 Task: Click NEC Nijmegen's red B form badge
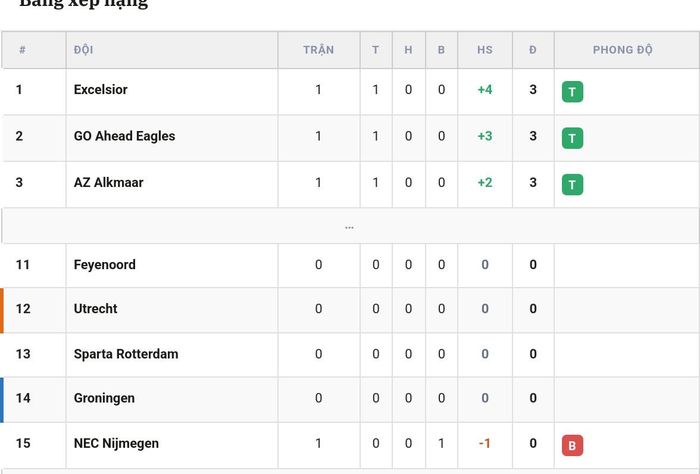(x=572, y=445)
